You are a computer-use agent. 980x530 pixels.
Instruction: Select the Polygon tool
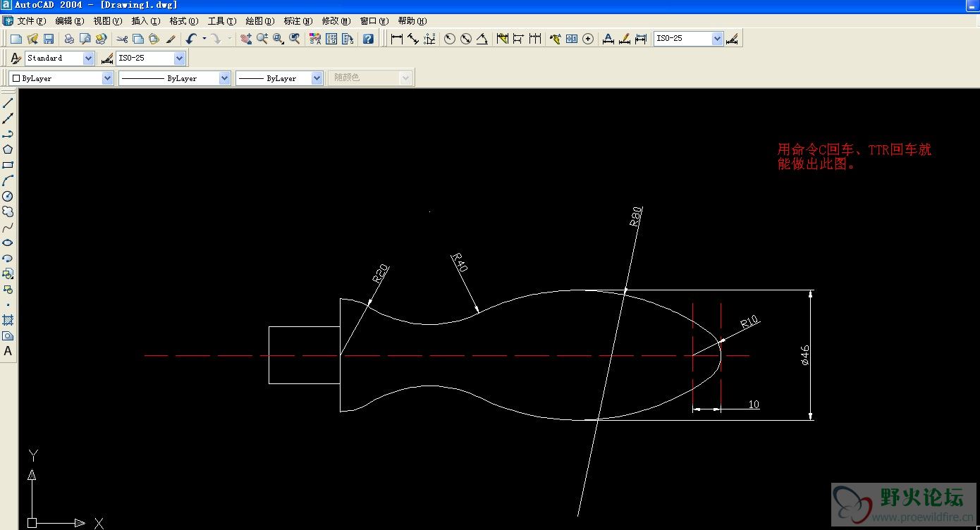click(8, 149)
